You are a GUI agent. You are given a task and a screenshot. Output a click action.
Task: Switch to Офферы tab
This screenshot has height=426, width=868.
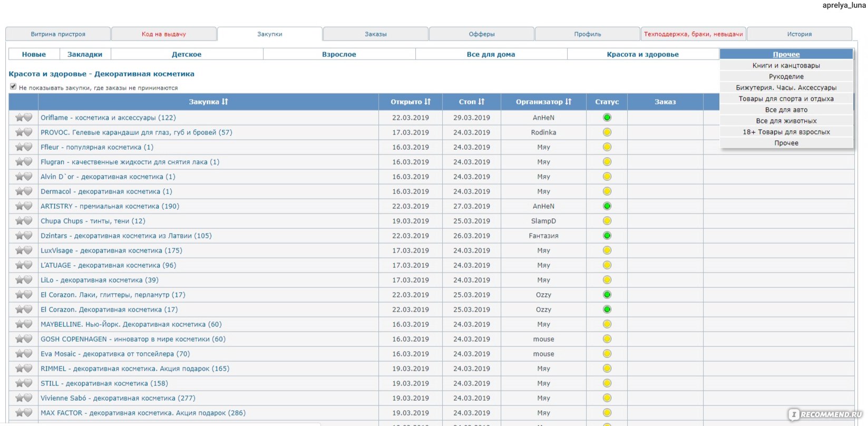[x=482, y=34]
